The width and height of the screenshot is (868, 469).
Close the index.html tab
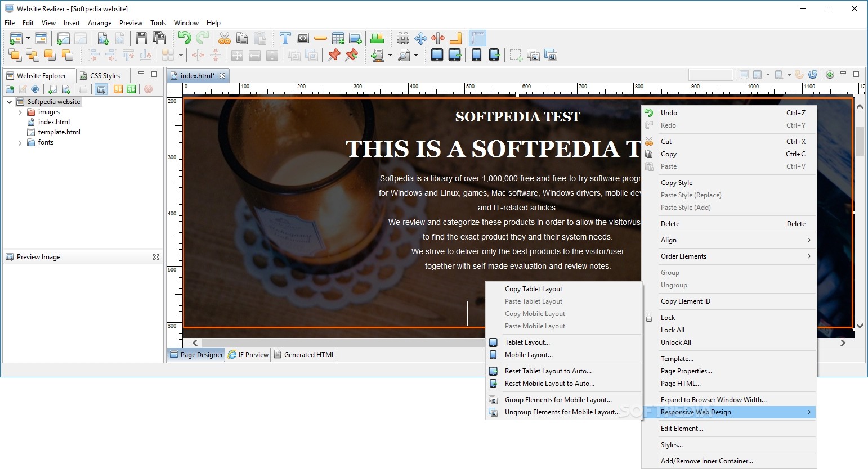pyautogui.click(x=222, y=76)
